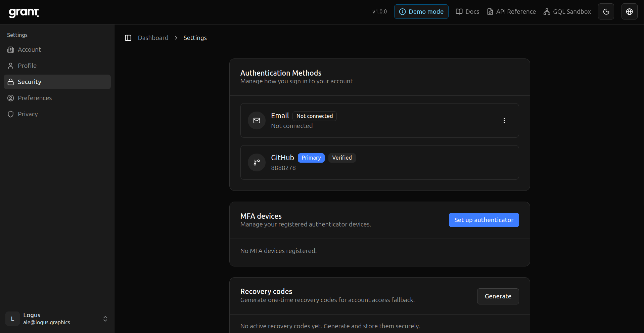
Task: Click 'No MFA devices registered.' text
Action: pyautogui.click(x=278, y=251)
